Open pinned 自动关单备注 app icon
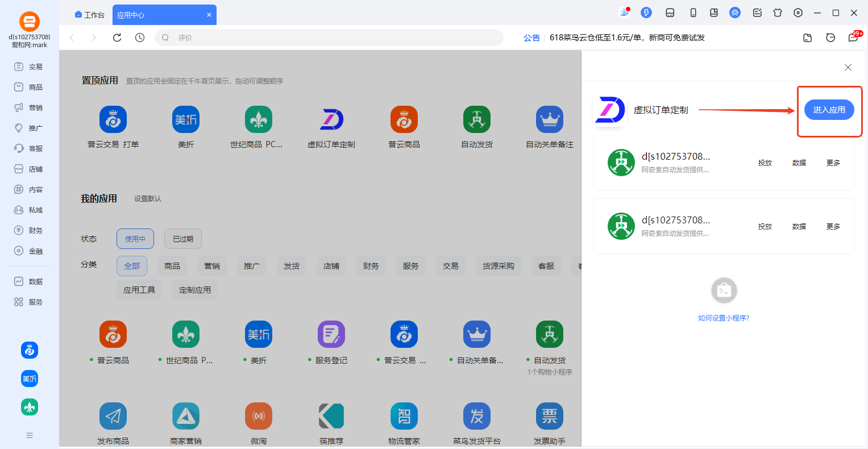 [x=550, y=119]
